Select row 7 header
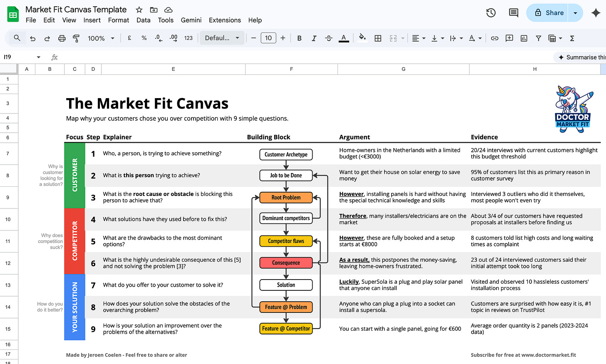Viewport: 606px width, 364px height. (9, 154)
